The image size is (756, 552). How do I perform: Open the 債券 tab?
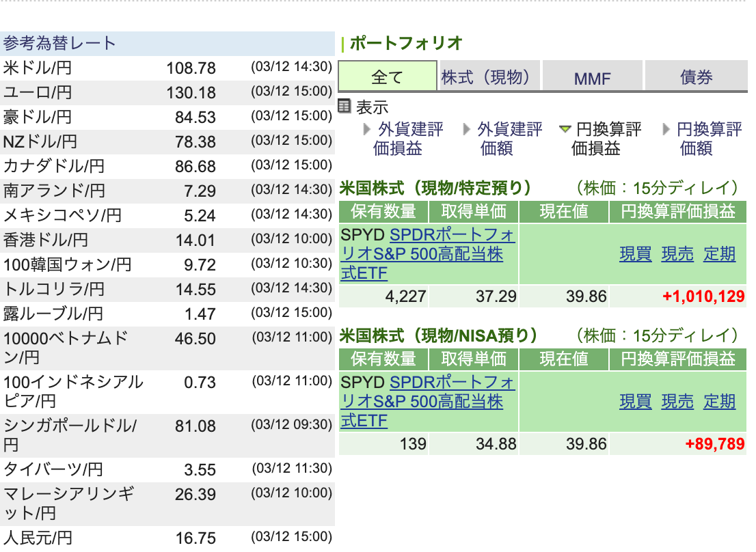[x=697, y=76]
